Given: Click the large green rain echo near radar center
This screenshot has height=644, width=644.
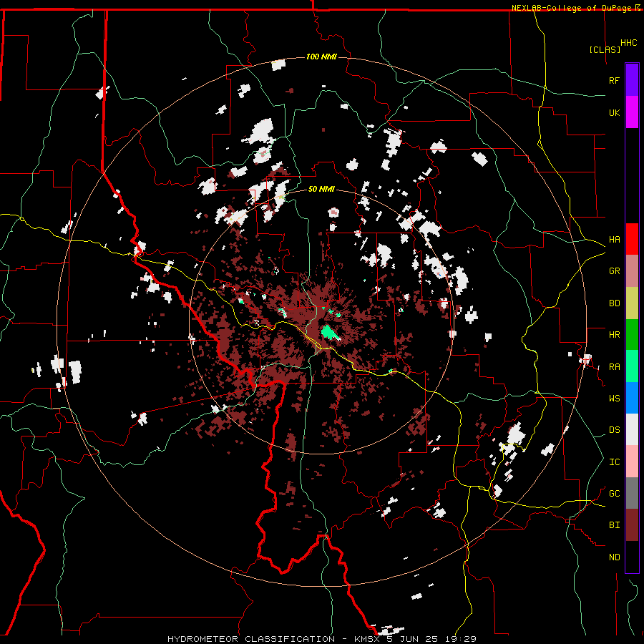Looking at the screenshot, I should click(329, 332).
